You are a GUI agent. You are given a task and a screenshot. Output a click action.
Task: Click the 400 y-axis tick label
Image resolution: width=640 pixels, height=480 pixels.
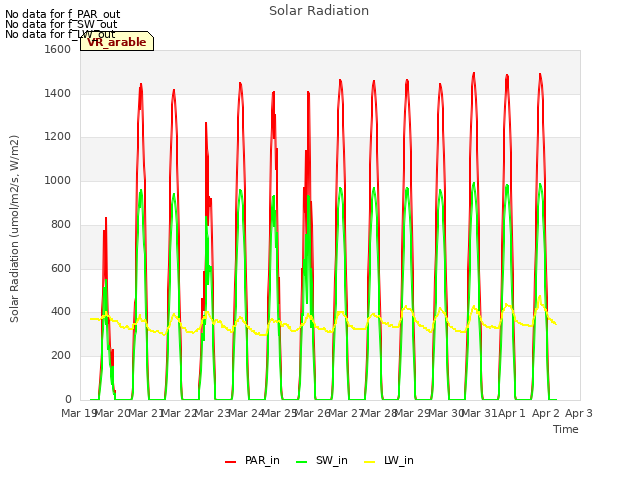tap(61, 312)
